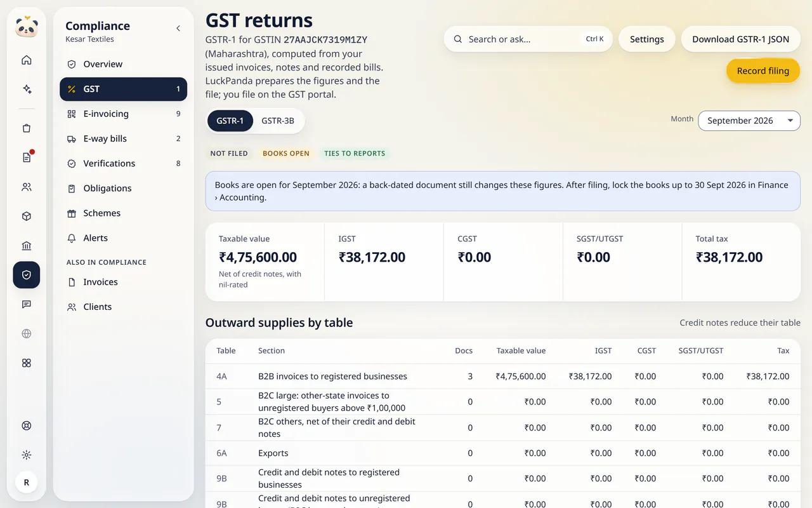Viewport: 812px width, 508px height.
Task: Click the NOT FILED status badge
Action: 229,154
